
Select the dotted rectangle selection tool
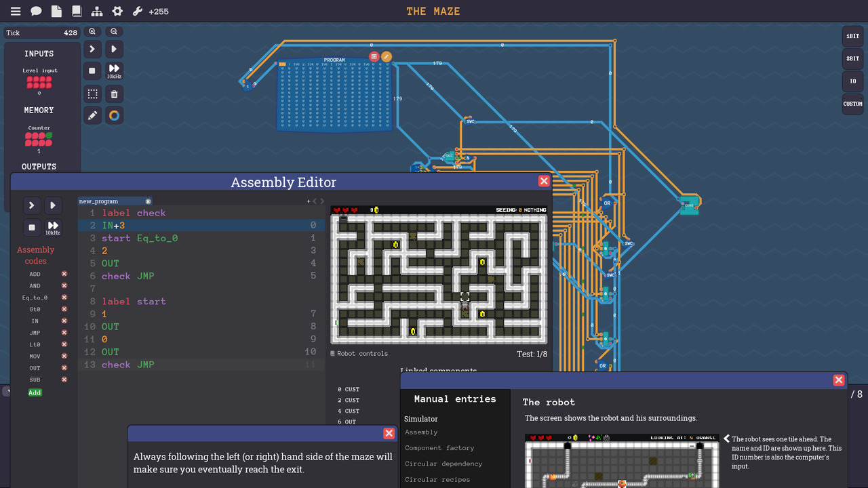click(x=93, y=94)
